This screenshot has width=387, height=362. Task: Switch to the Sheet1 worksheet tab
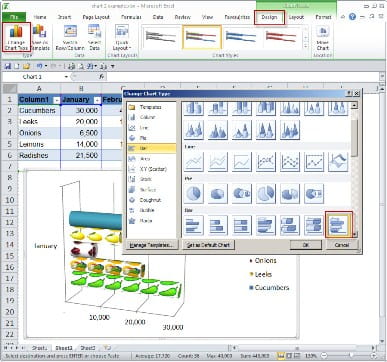coord(39,348)
